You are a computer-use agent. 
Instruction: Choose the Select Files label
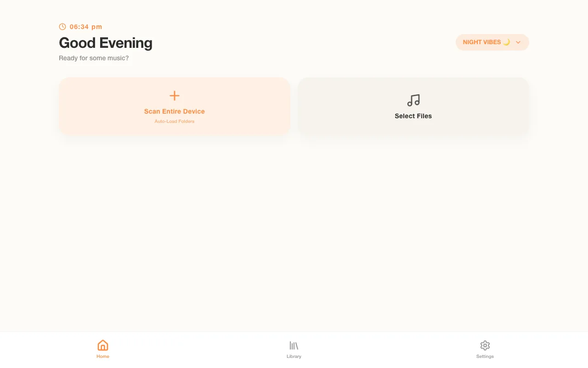(x=413, y=116)
